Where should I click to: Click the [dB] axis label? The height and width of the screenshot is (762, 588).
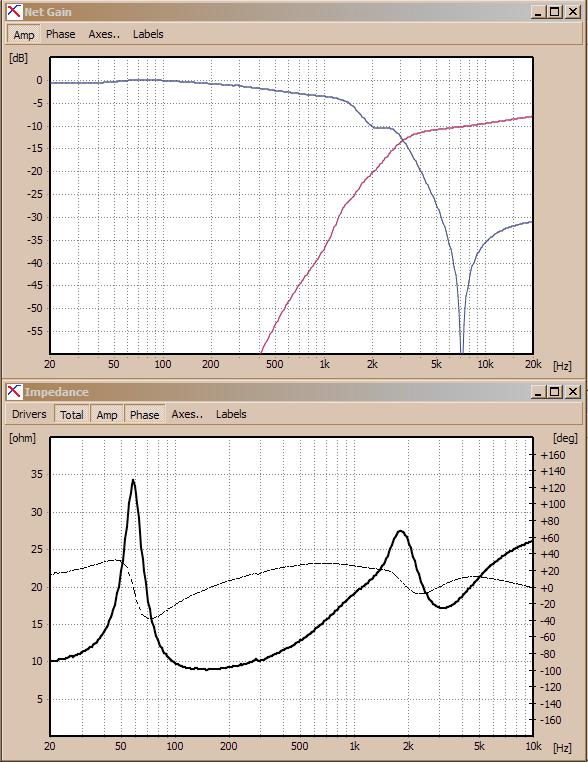coord(18,58)
